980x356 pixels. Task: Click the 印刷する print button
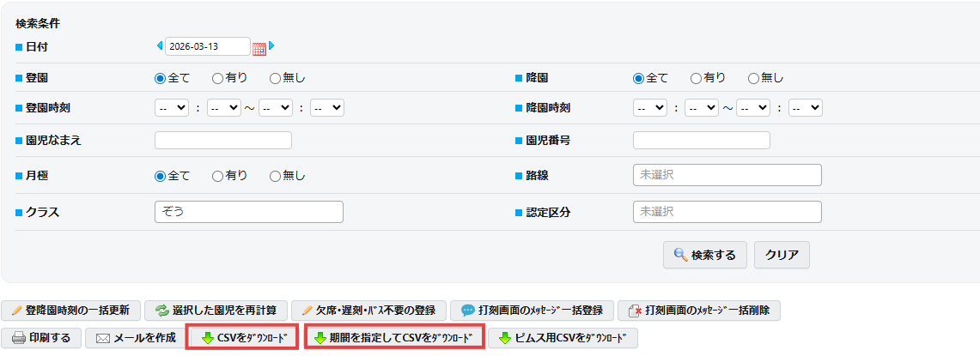tap(41, 338)
